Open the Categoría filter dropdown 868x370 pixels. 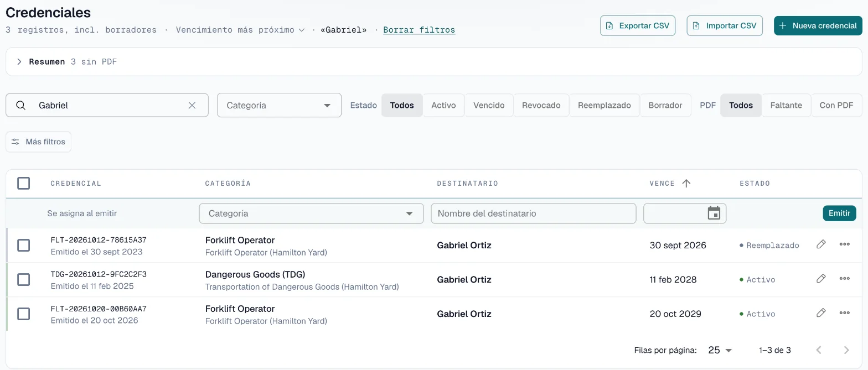[x=280, y=105]
